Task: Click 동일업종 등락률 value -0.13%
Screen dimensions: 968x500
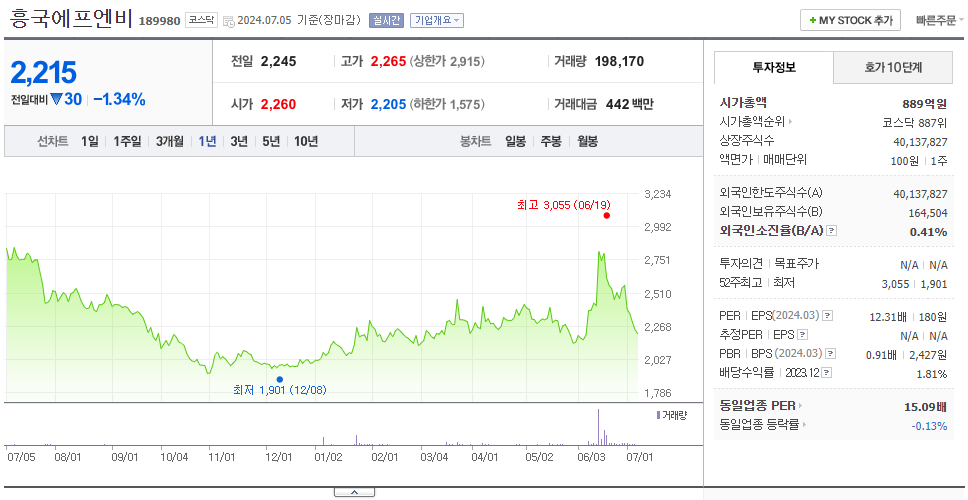Action: [x=929, y=425]
